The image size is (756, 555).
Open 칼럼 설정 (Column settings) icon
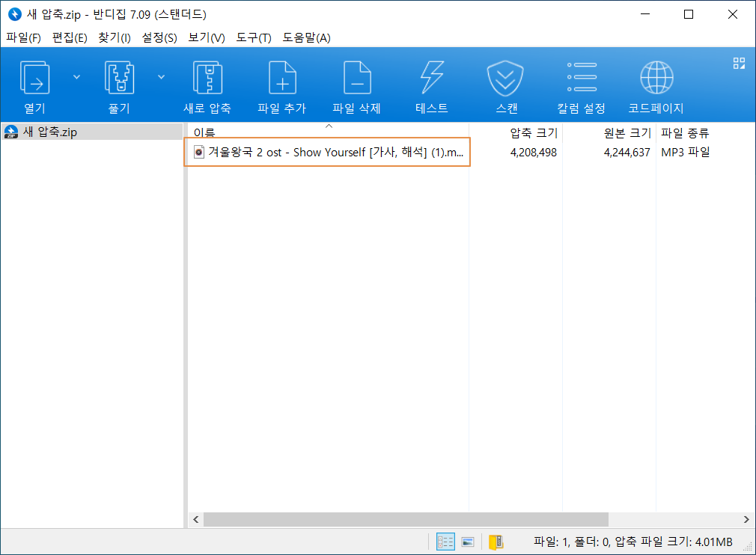pos(582,77)
